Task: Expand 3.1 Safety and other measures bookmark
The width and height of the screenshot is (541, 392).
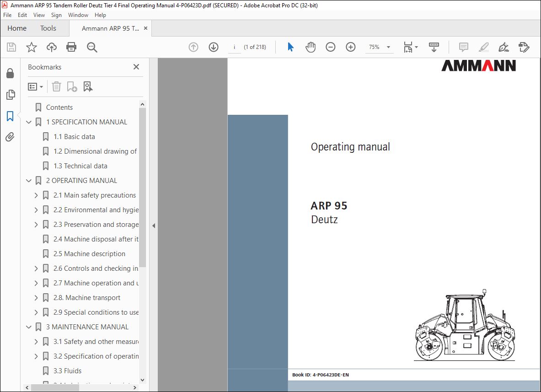Action: coord(36,342)
